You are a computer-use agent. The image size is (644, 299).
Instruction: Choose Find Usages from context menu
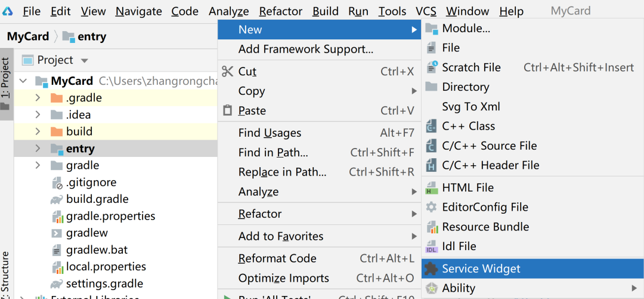270,133
